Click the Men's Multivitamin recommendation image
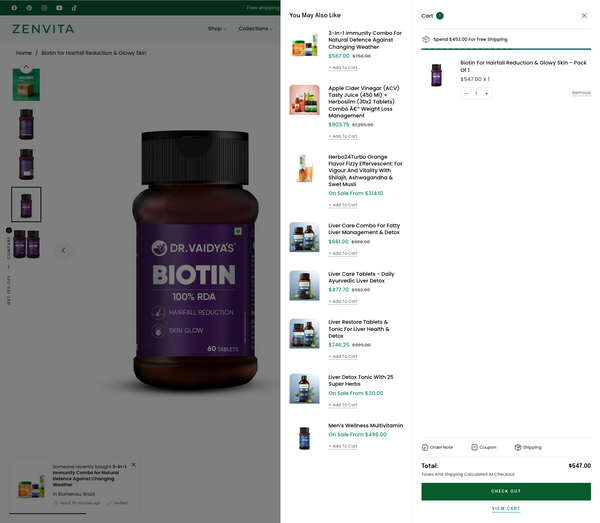This screenshot has width=600, height=523. click(x=304, y=437)
